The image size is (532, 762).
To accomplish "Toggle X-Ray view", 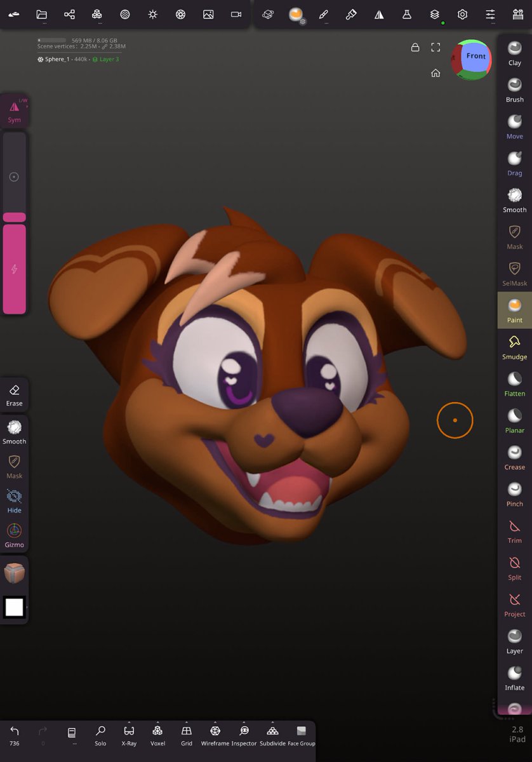I will point(129,736).
